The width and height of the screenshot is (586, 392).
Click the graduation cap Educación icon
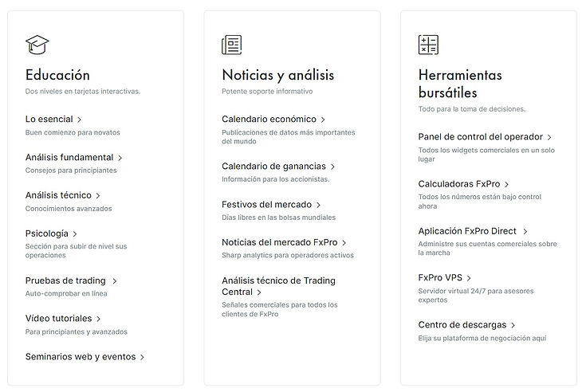click(36, 45)
